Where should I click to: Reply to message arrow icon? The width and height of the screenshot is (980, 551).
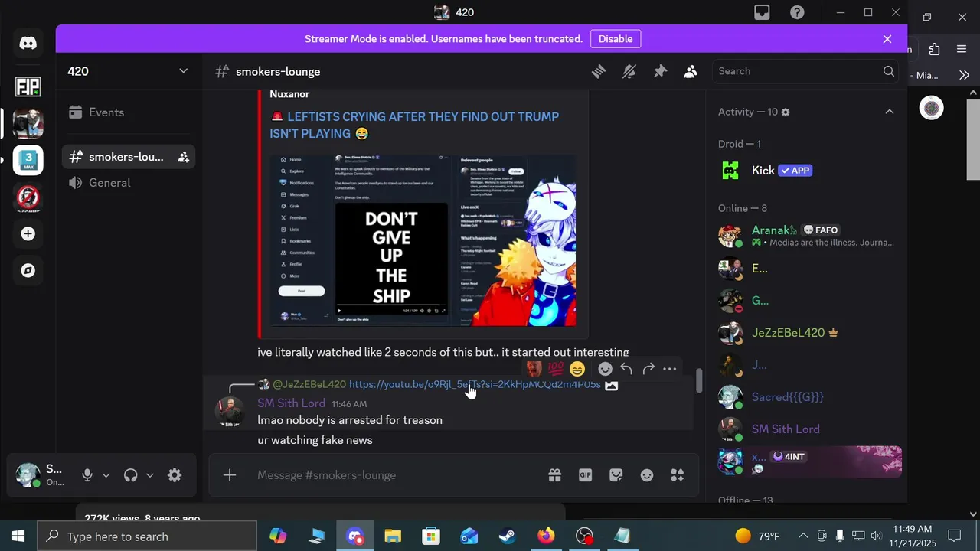(x=626, y=369)
